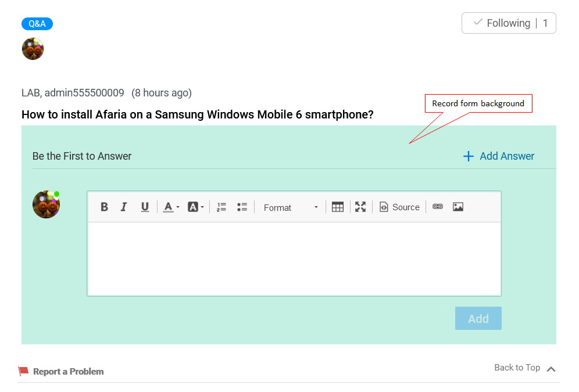Image resolution: width=579 pixels, height=392 pixels.
Task: Click inside the answer text area
Action: pyautogui.click(x=294, y=258)
